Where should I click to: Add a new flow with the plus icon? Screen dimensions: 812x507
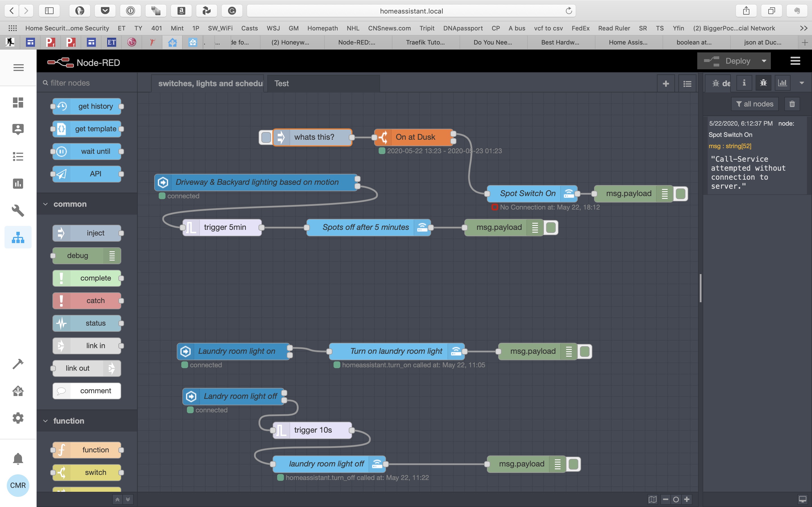(x=666, y=83)
